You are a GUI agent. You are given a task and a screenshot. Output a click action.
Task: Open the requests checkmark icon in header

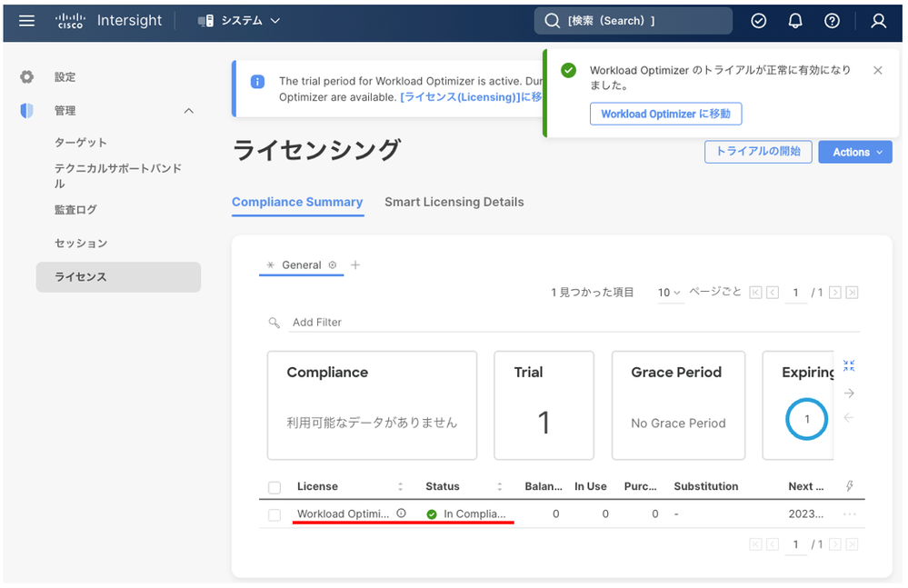pyautogui.click(x=759, y=21)
